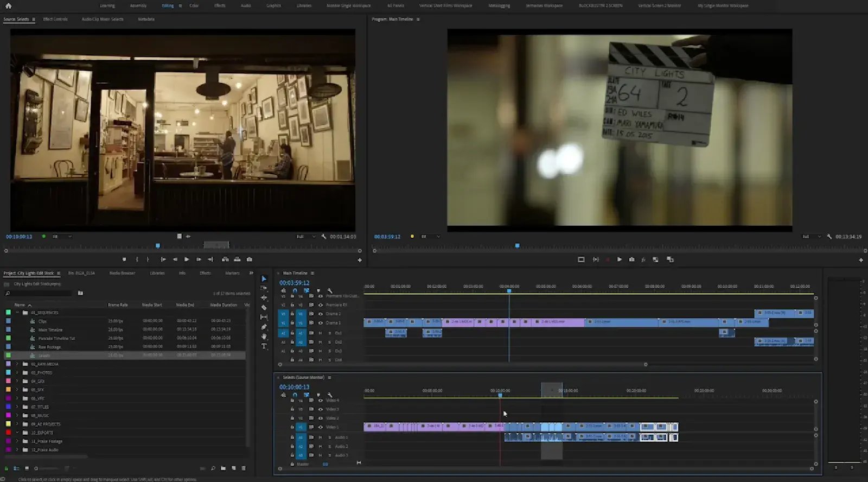Click the Home icon in top bar
The image size is (868, 482).
click(8, 5)
